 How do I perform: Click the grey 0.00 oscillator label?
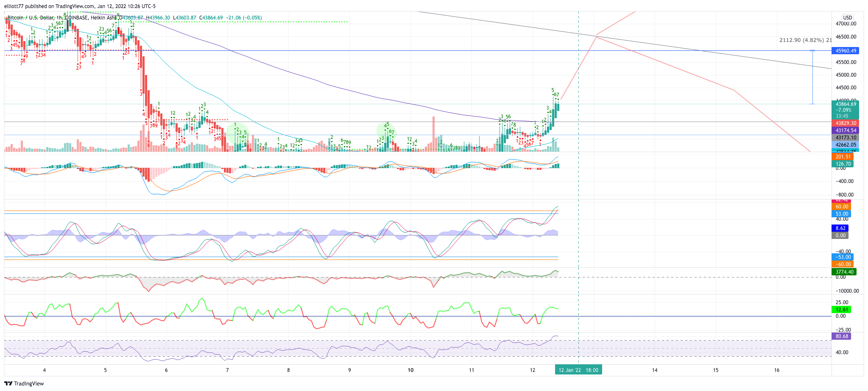pyautogui.click(x=840, y=236)
